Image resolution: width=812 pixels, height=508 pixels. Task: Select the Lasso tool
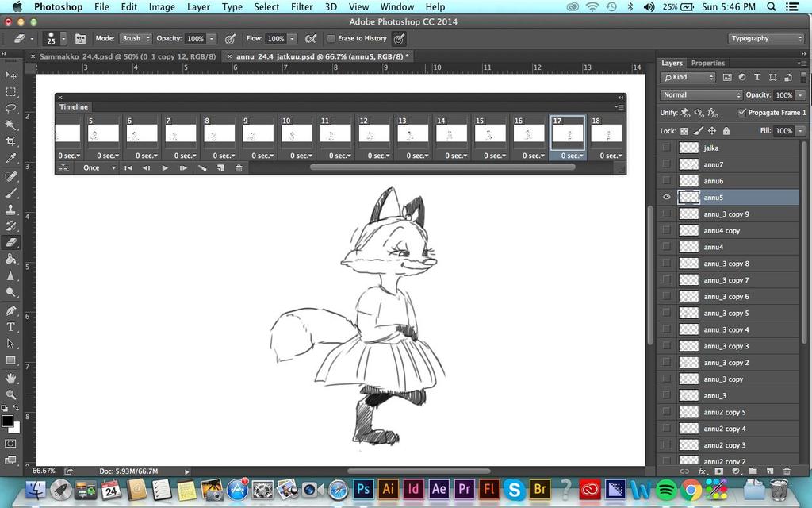[10, 108]
